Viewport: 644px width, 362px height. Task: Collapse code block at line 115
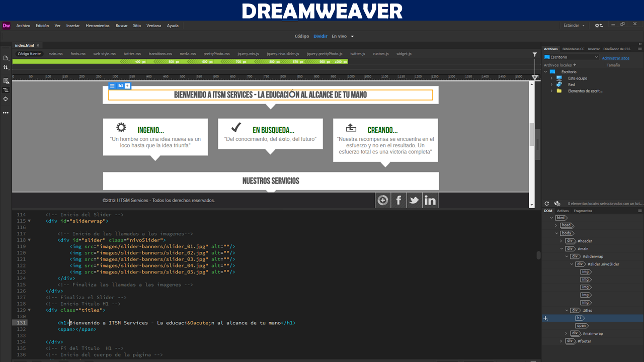point(29,221)
